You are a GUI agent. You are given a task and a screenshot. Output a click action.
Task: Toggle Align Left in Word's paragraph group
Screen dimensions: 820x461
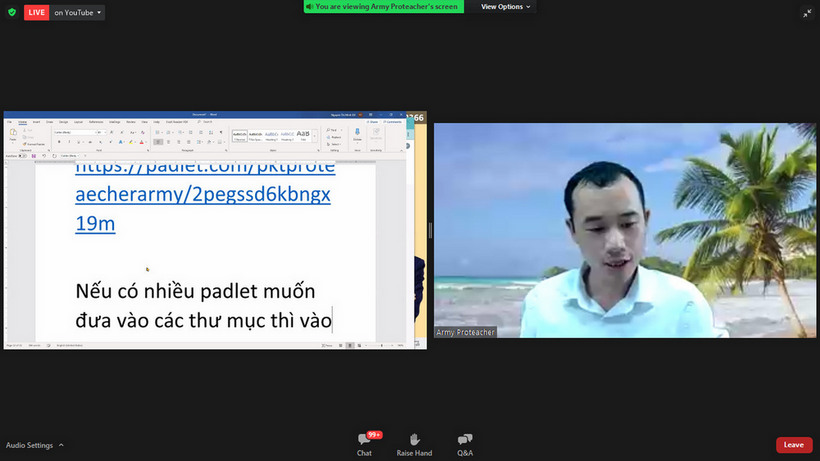tap(158, 142)
